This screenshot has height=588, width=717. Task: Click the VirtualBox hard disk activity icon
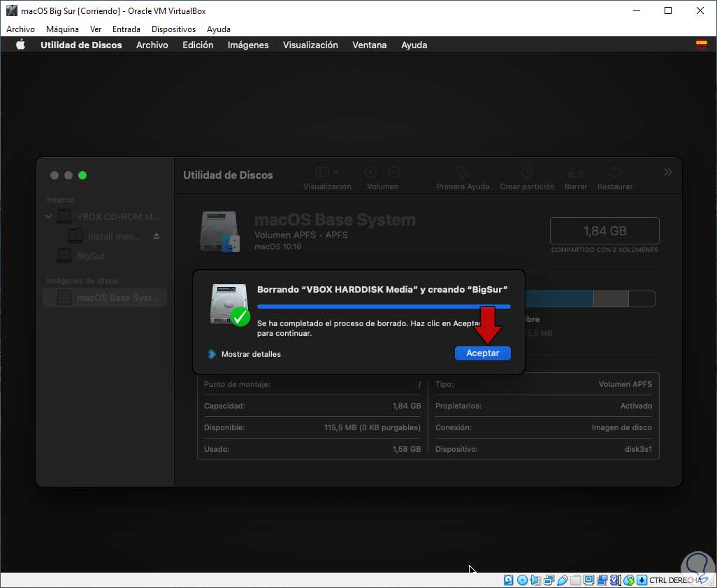pyautogui.click(x=508, y=580)
